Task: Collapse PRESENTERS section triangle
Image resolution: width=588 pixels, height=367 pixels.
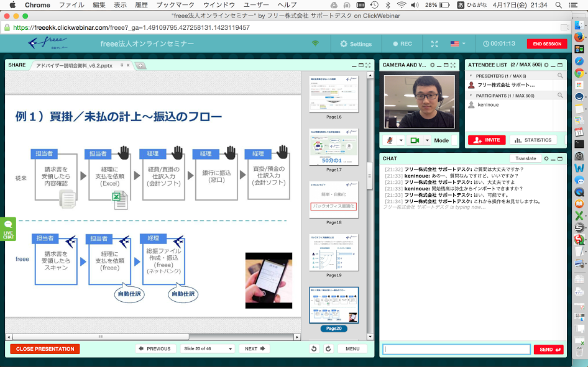Action: tap(471, 76)
